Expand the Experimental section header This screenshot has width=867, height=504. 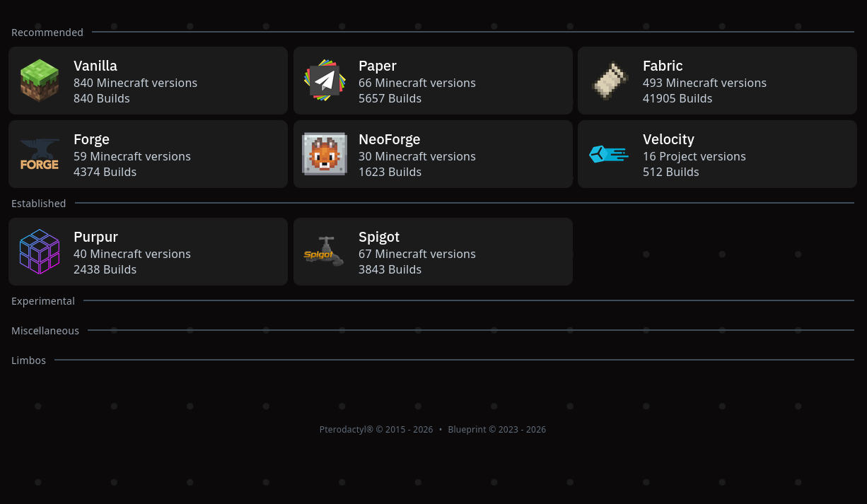pos(43,301)
